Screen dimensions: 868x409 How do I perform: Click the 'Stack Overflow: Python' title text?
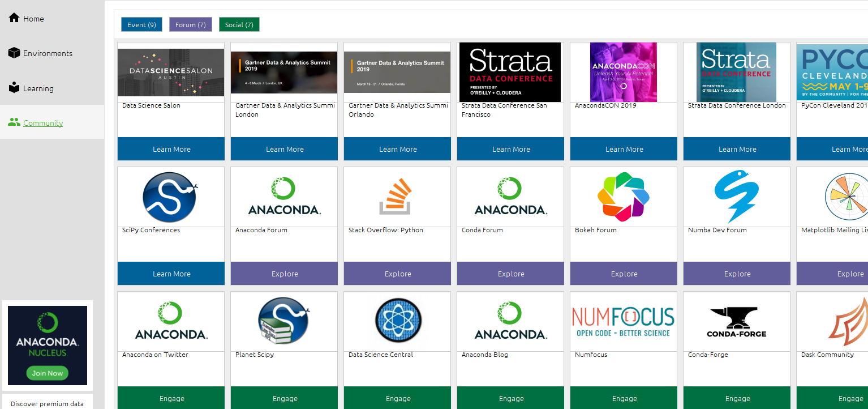click(386, 230)
